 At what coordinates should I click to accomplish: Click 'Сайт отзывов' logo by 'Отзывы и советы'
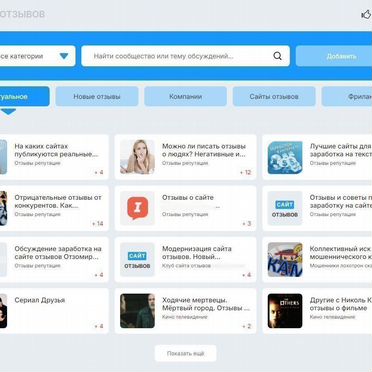pos(285,208)
